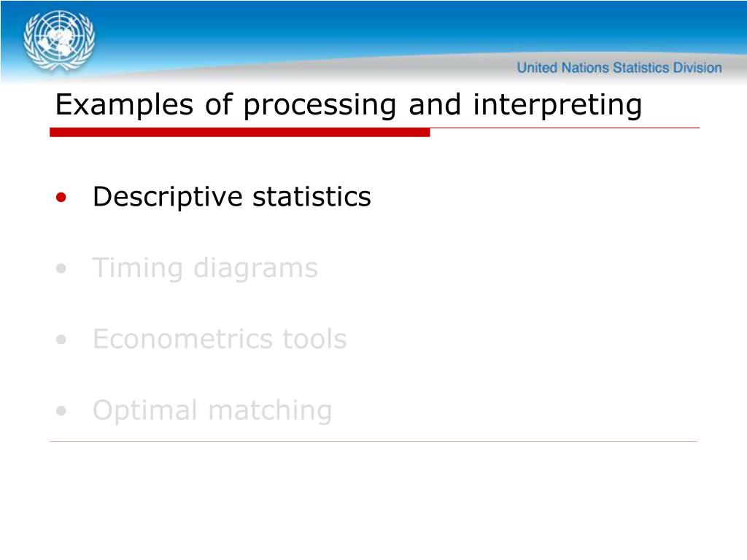Click the word interpreting in the title
Viewport: 747px width, 560px height.
pos(557,105)
